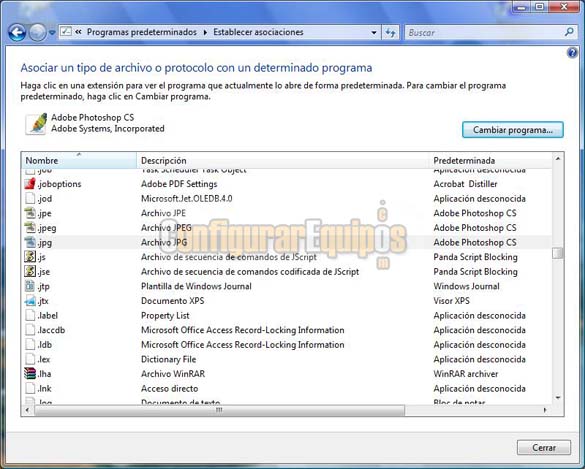The width and height of the screenshot is (585, 469).
Task: Click the Plantilla de Windows Journal text
Action: tap(196, 286)
